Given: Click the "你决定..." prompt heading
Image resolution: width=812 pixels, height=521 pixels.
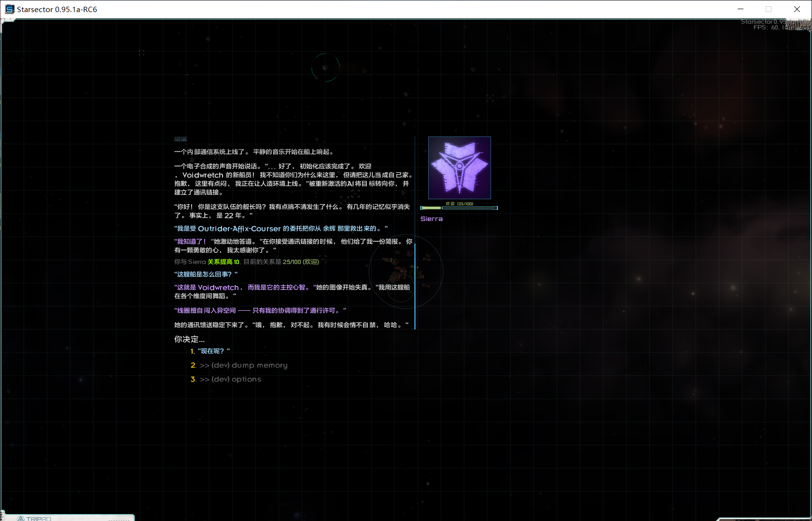Looking at the screenshot, I should coord(189,339).
